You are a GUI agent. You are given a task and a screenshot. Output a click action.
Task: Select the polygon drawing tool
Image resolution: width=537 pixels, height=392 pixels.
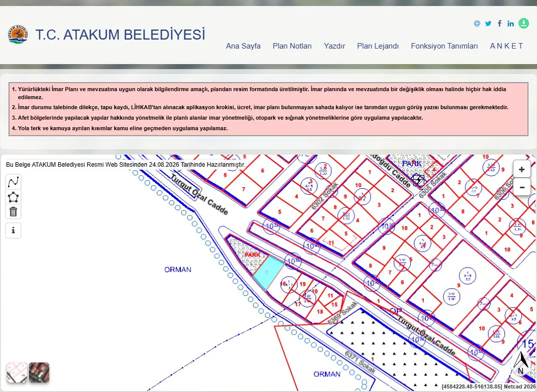tap(14, 197)
